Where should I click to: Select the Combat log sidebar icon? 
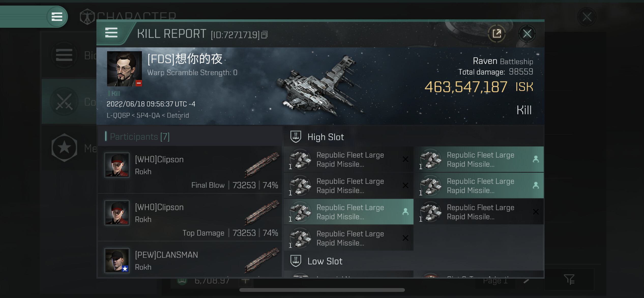tap(64, 101)
